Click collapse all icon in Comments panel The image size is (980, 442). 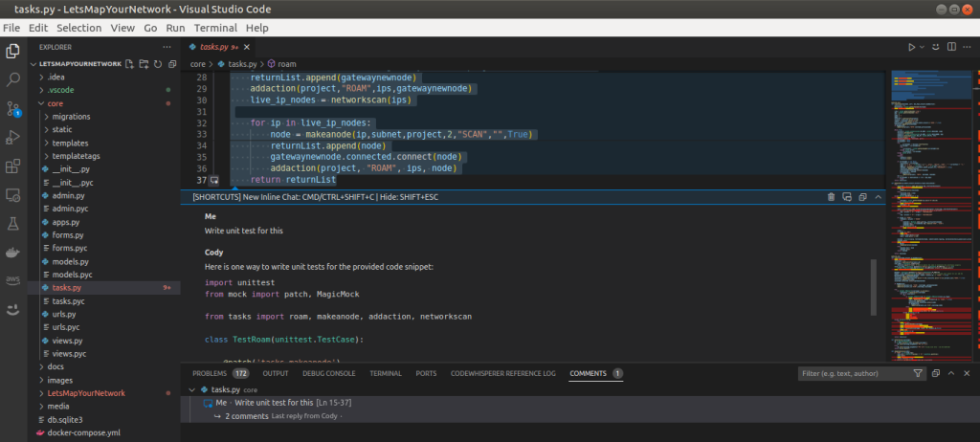[936, 373]
